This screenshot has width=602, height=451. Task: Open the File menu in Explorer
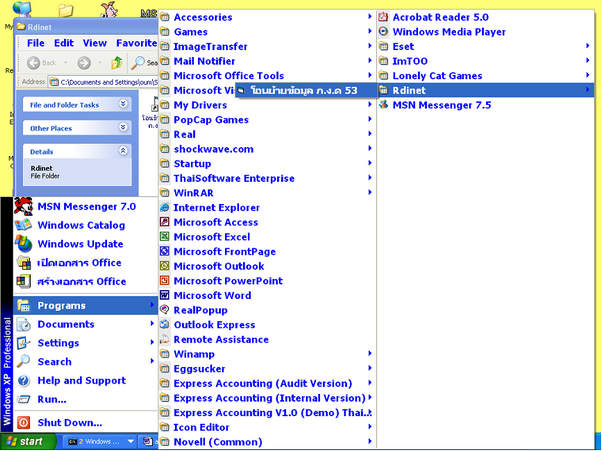(x=35, y=43)
